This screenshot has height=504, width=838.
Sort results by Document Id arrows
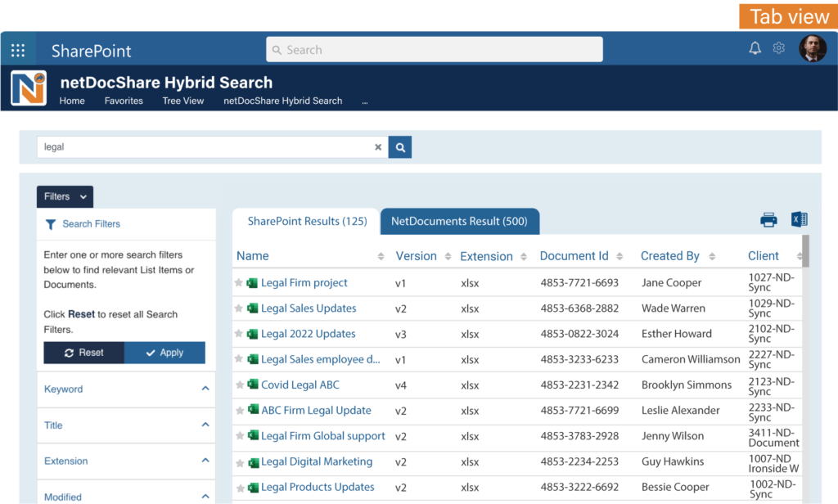pos(619,257)
